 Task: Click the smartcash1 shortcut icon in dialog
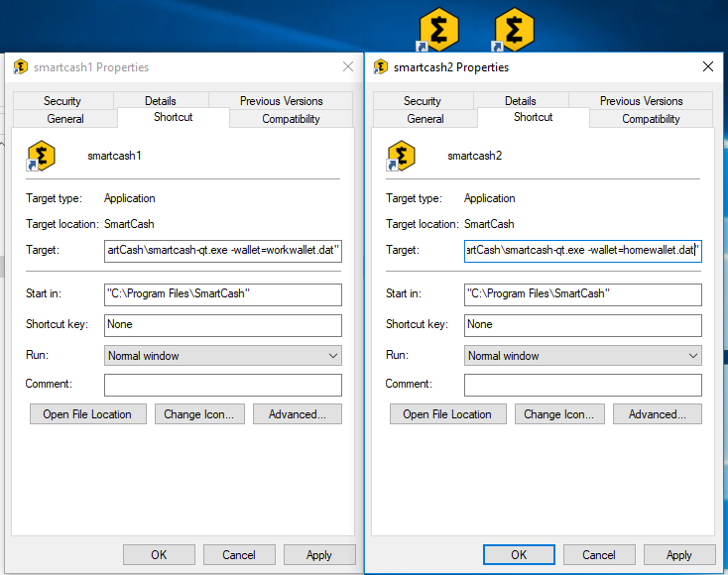point(41,156)
